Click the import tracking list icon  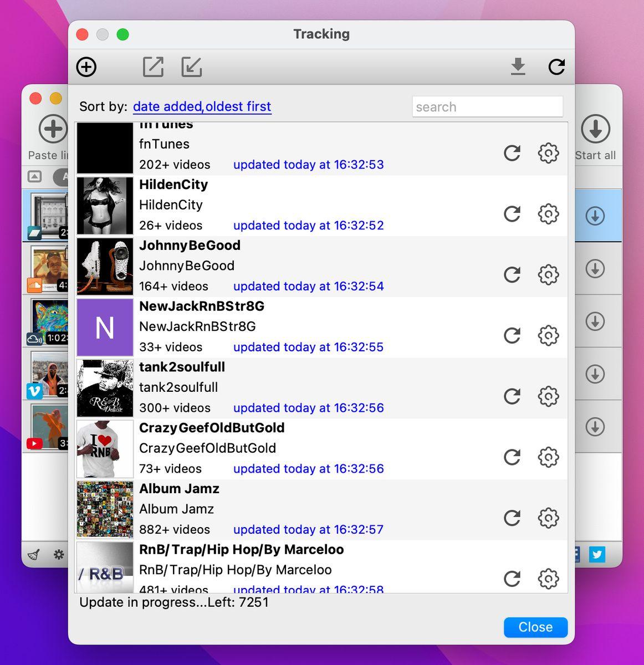191,67
